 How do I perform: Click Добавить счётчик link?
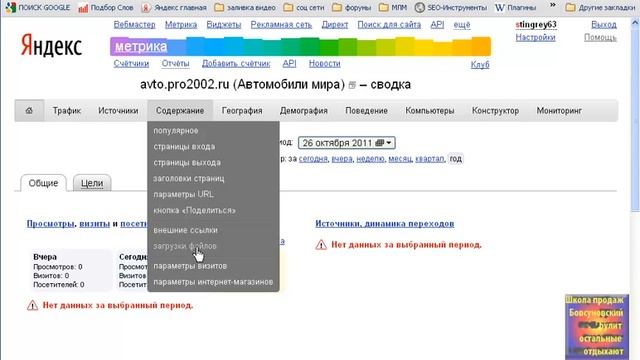(236, 64)
